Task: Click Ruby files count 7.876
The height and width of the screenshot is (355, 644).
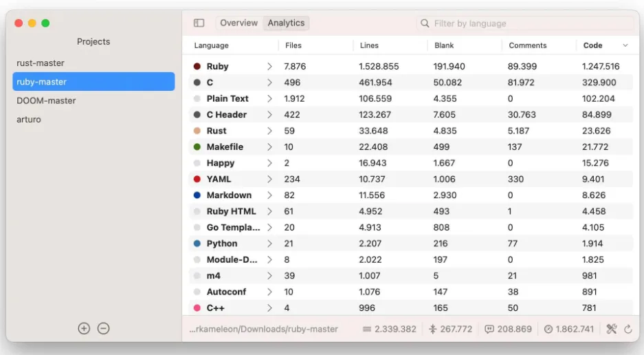Action: (x=295, y=66)
